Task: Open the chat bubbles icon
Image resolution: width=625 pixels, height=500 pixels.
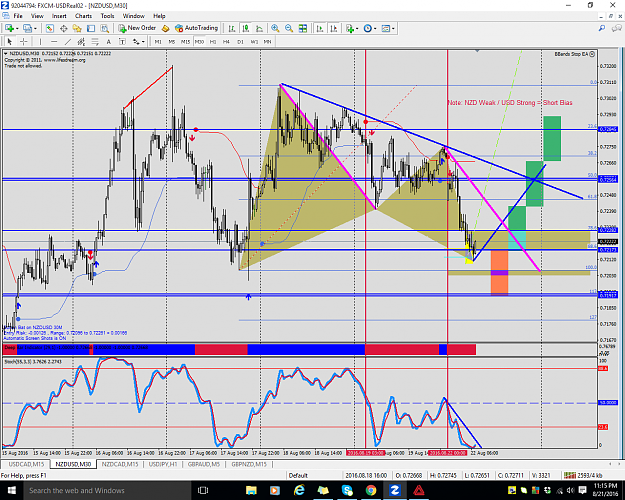Action: click(x=616, y=28)
